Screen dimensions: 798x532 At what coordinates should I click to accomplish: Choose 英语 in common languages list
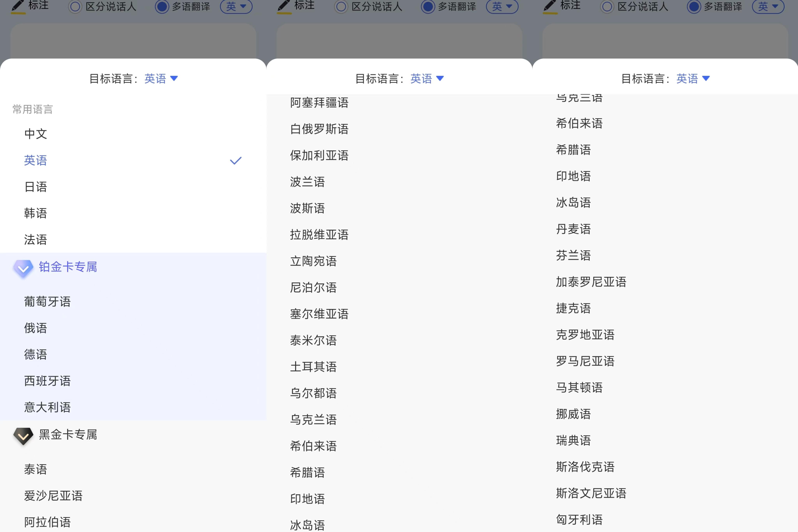coord(36,160)
